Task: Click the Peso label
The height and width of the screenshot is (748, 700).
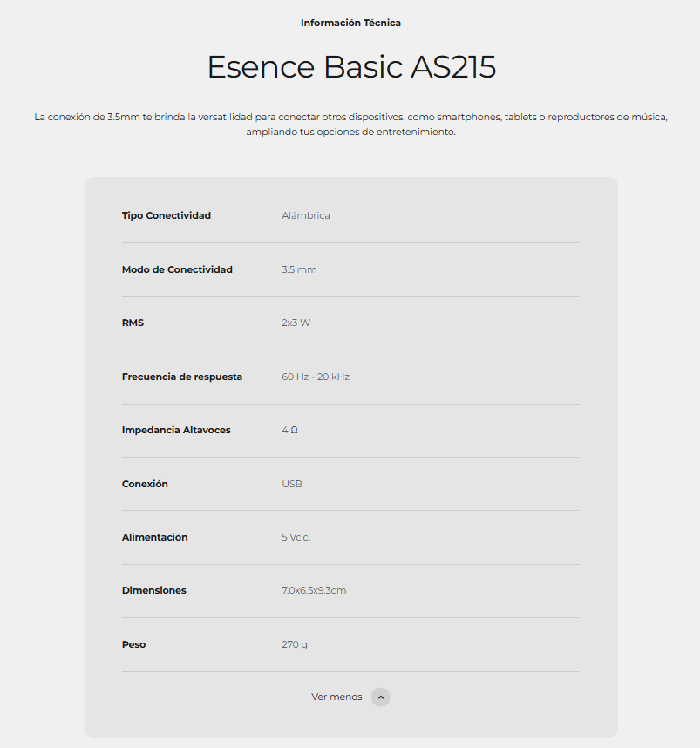Action: point(133,644)
